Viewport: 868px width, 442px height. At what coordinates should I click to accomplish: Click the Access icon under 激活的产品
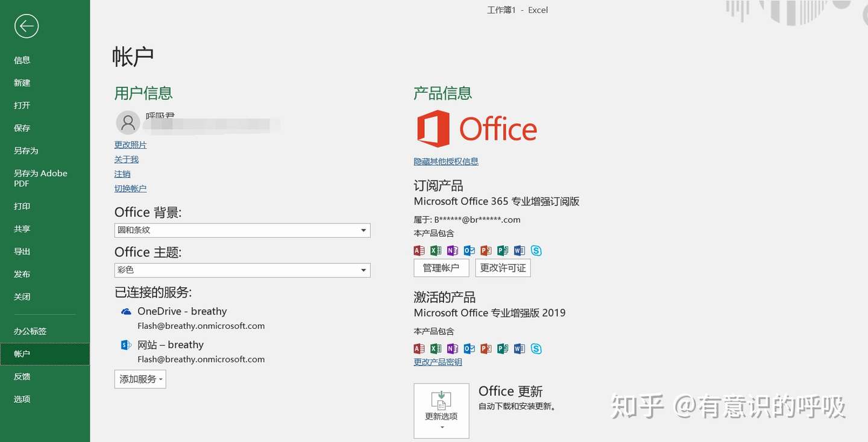tap(420, 349)
